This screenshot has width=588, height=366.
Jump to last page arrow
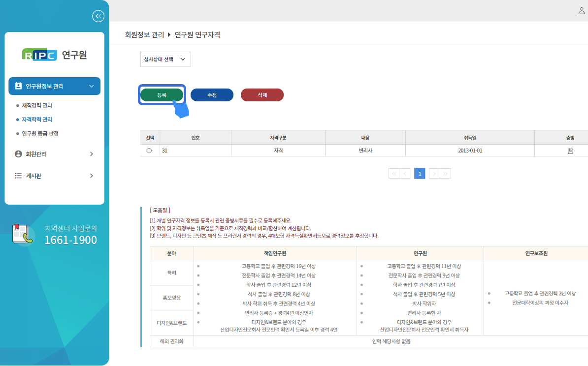click(x=445, y=174)
